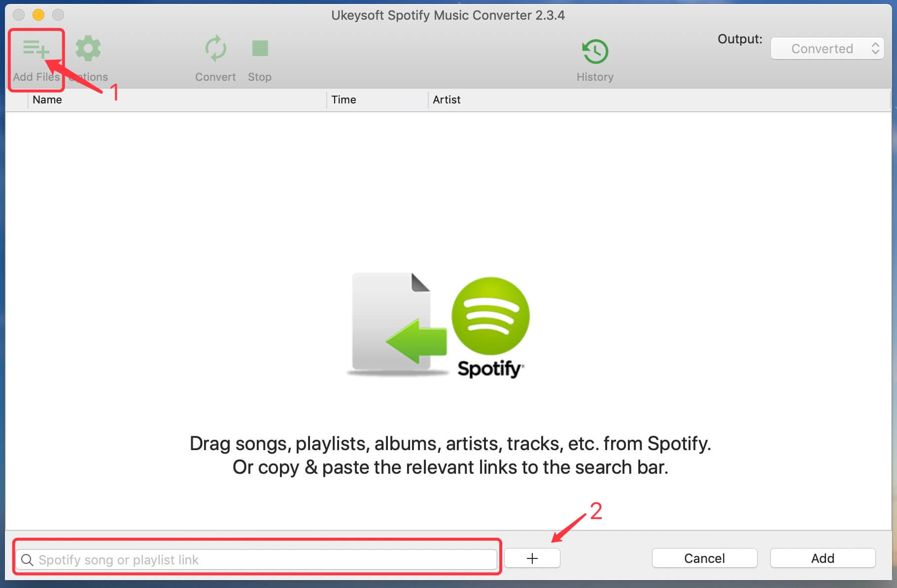Click the Add Files toolbar icon
The image size is (897, 588).
tap(36, 49)
